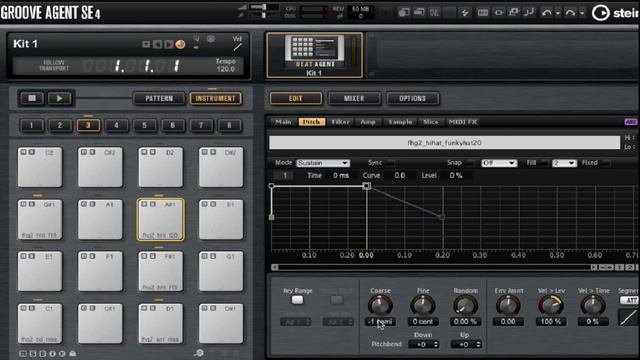Select the highlighted envelope node at 0.00
This screenshot has height=360, width=640.
click(x=367, y=186)
